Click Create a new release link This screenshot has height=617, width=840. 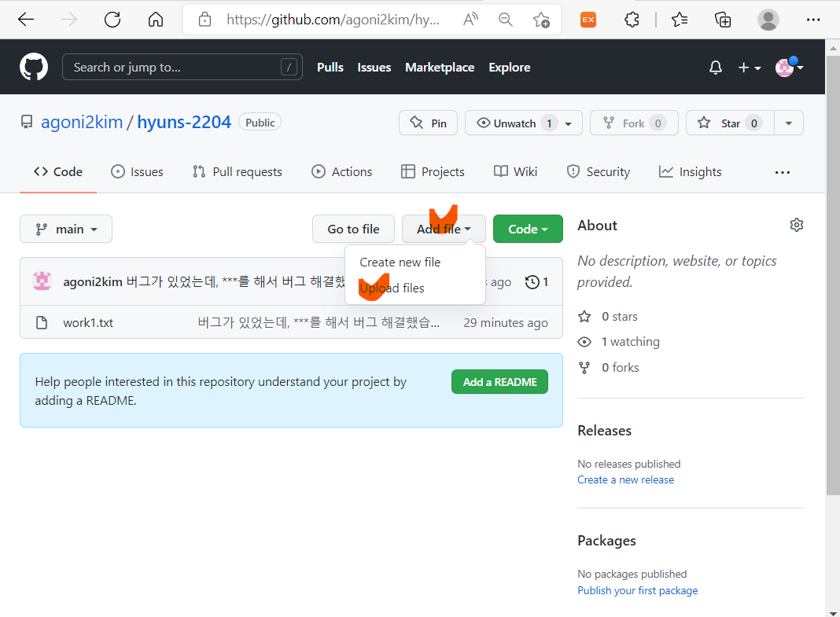[x=626, y=480]
